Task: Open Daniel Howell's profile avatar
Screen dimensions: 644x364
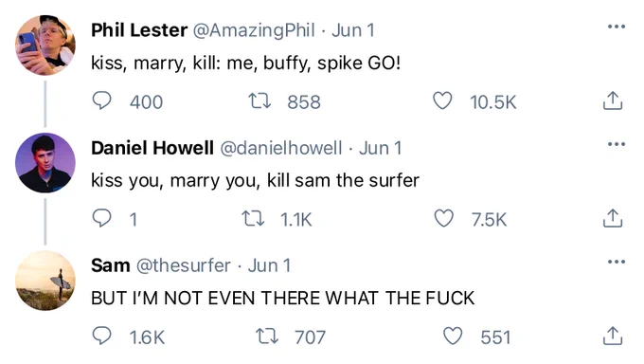Action: (45, 163)
